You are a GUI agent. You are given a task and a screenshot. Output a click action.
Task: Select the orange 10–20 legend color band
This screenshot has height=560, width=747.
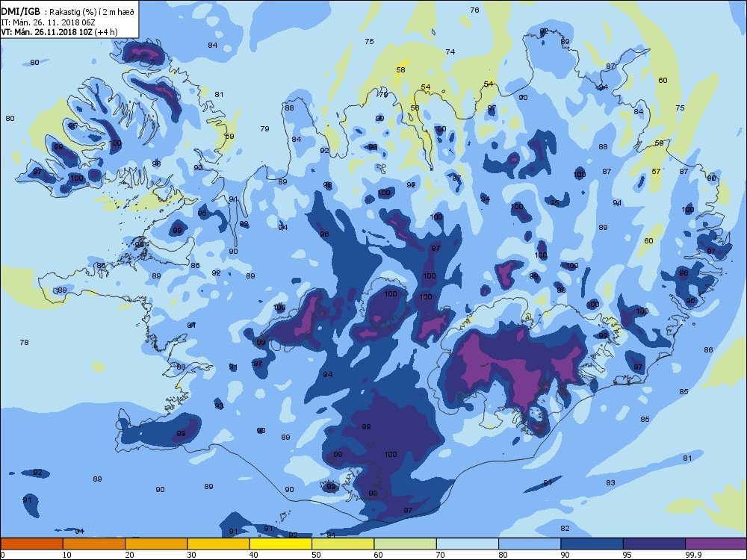tap(94, 544)
